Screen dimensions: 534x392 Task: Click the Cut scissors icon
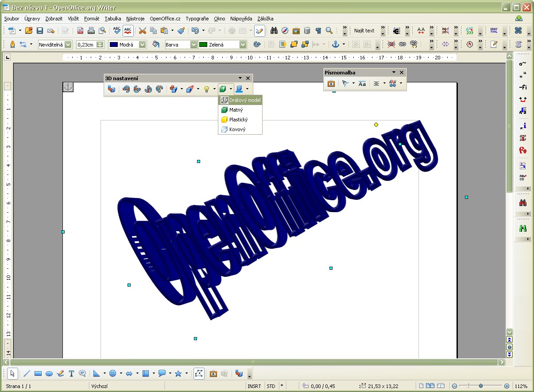142,31
